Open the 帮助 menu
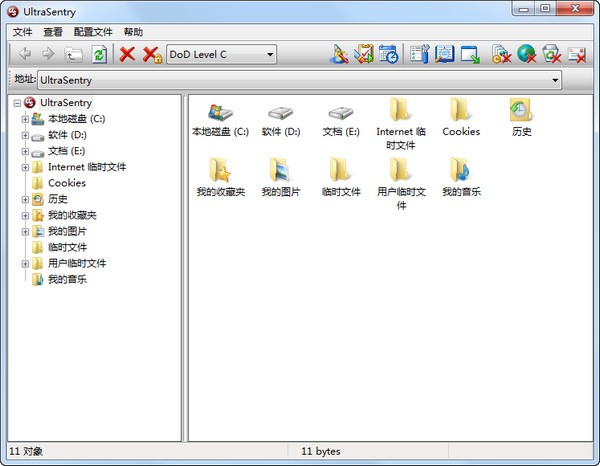Viewport: 600px width, 466px height. (x=133, y=32)
